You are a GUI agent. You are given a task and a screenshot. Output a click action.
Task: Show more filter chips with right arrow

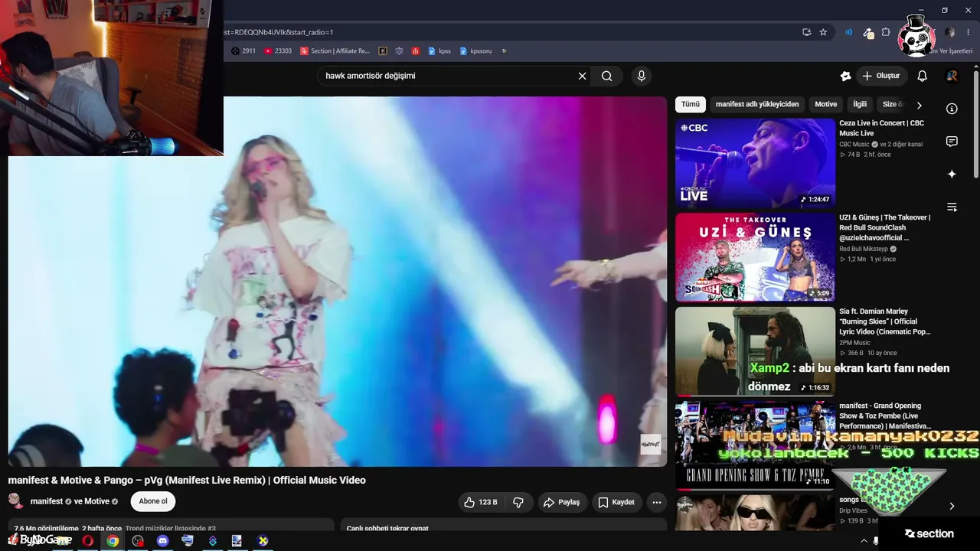pos(920,105)
